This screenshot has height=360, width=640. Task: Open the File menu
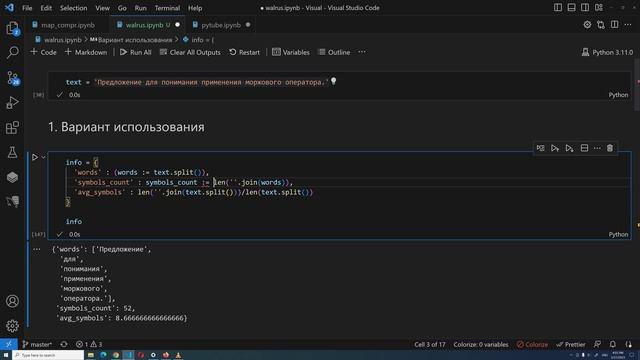[27, 8]
